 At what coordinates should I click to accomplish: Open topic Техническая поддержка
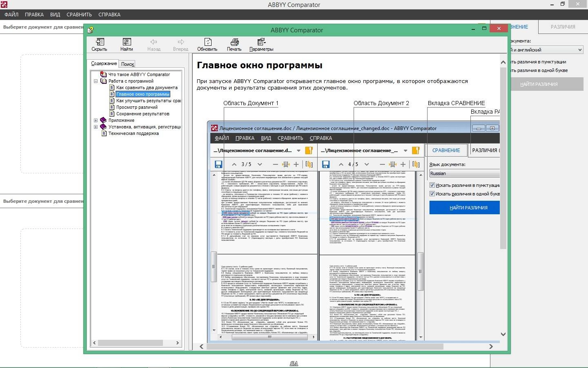(134, 133)
